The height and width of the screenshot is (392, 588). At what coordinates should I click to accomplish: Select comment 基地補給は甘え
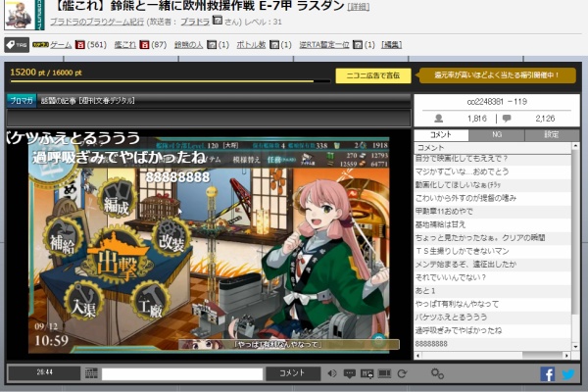[x=493, y=224]
